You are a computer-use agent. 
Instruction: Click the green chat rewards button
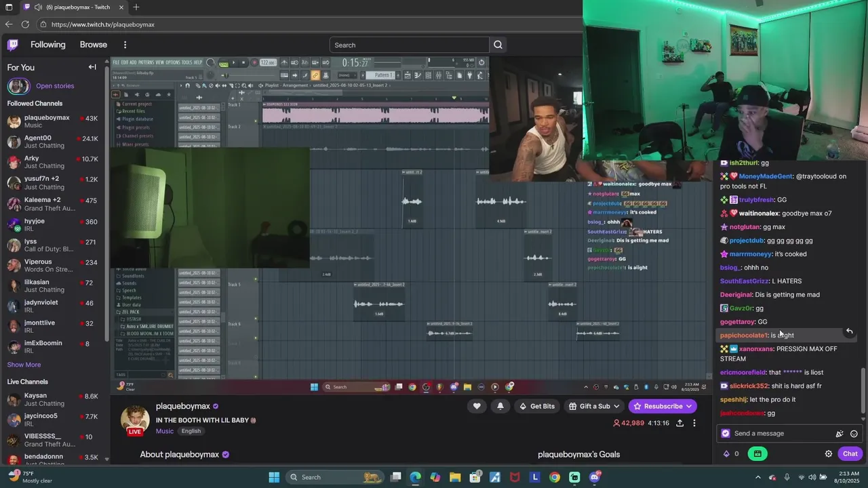tap(757, 453)
